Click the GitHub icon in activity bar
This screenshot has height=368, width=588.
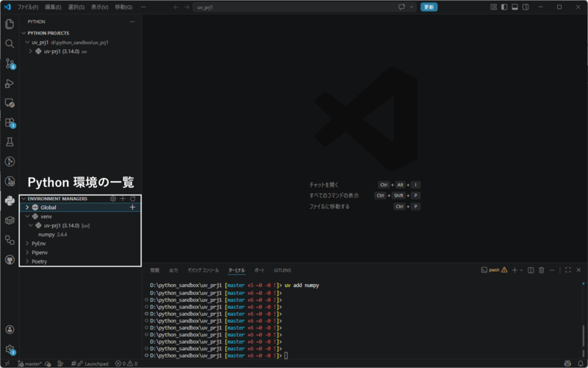pyautogui.click(x=10, y=260)
